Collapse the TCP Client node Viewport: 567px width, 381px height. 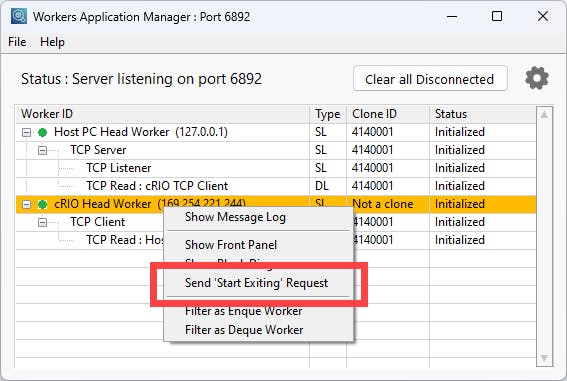tap(42, 222)
